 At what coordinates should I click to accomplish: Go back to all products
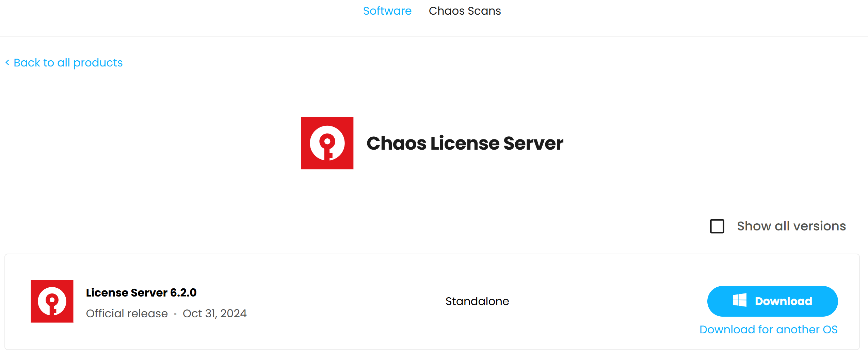point(64,63)
